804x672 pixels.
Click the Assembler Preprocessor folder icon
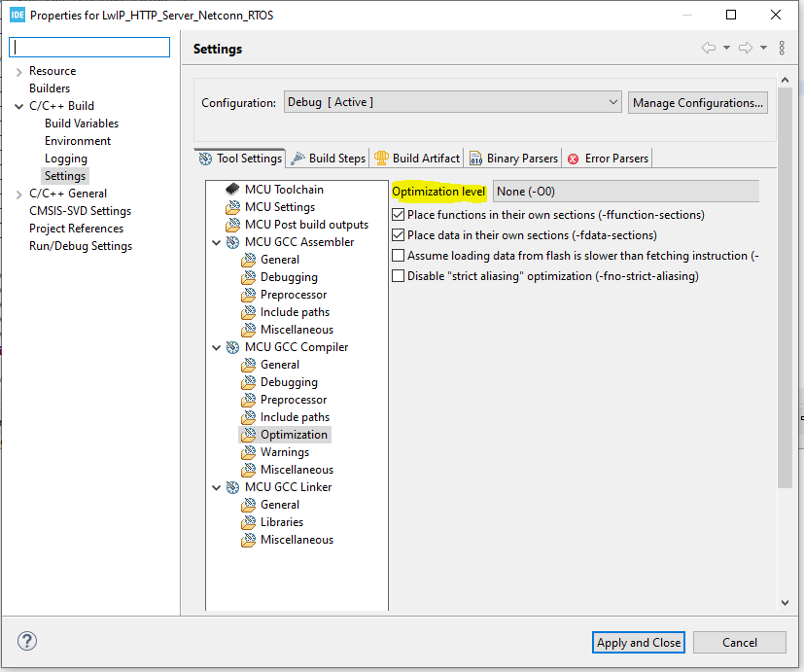pos(248,295)
